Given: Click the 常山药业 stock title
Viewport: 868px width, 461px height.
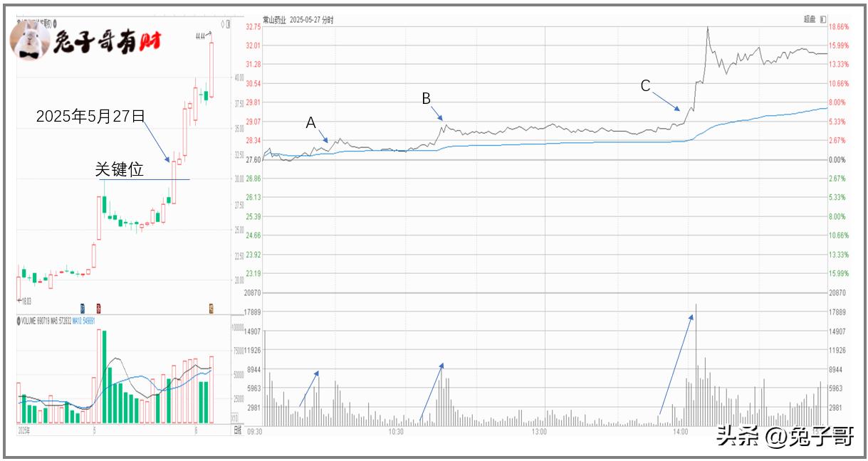Looking at the screenshot, I should (x=275, y=20).
